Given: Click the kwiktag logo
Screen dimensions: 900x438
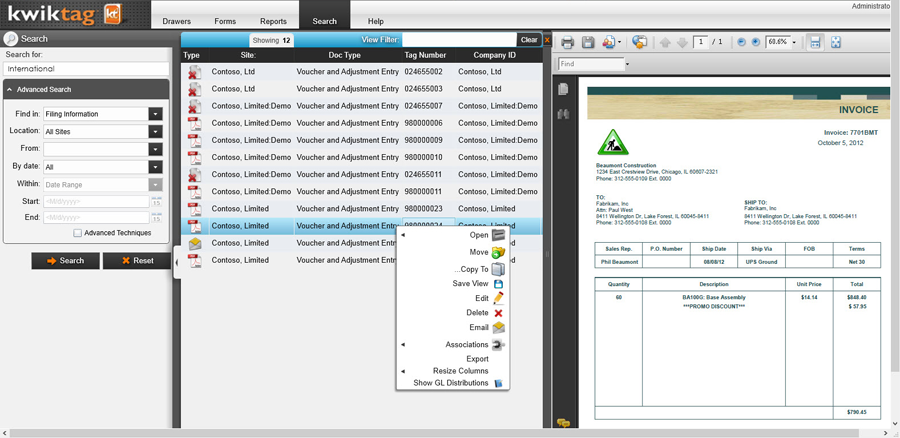Looking at the screenshot, I should pyautogui.click(x=65, y=15).
